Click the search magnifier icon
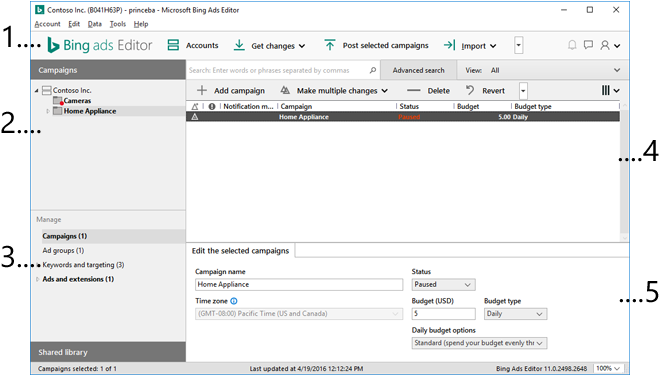 coord(372,70)
